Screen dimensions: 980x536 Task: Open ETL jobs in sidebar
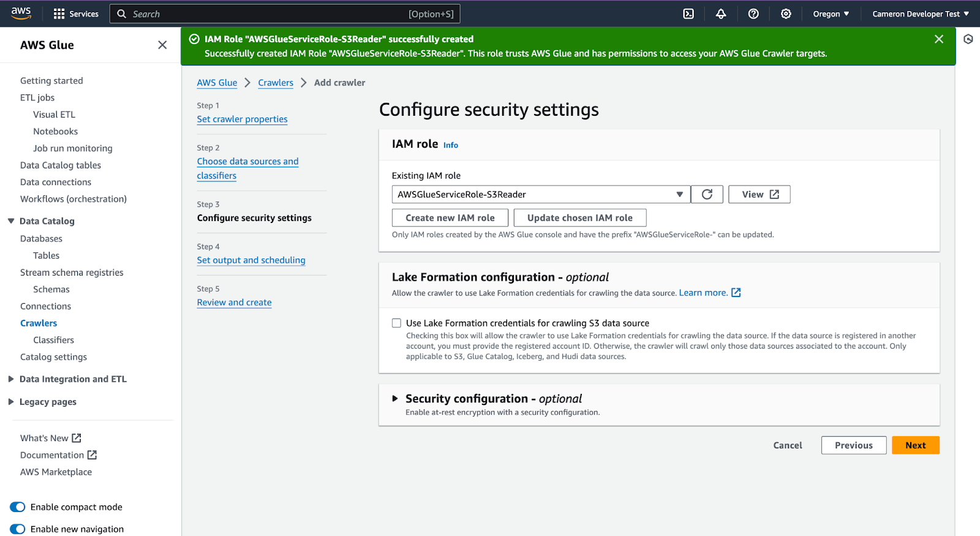pyautogui.click(x=37, y=97)
